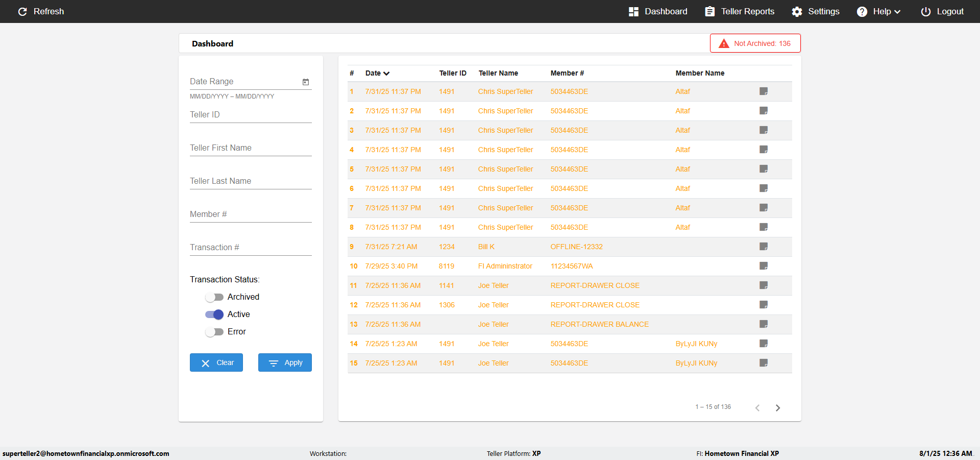Screen dimensions: 980x460
Task: Click the Teller ID filter field
Action: click(251, 115)
